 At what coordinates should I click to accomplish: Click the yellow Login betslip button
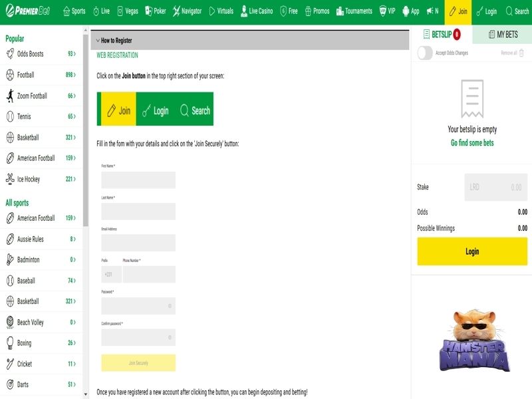click(472, 251)
